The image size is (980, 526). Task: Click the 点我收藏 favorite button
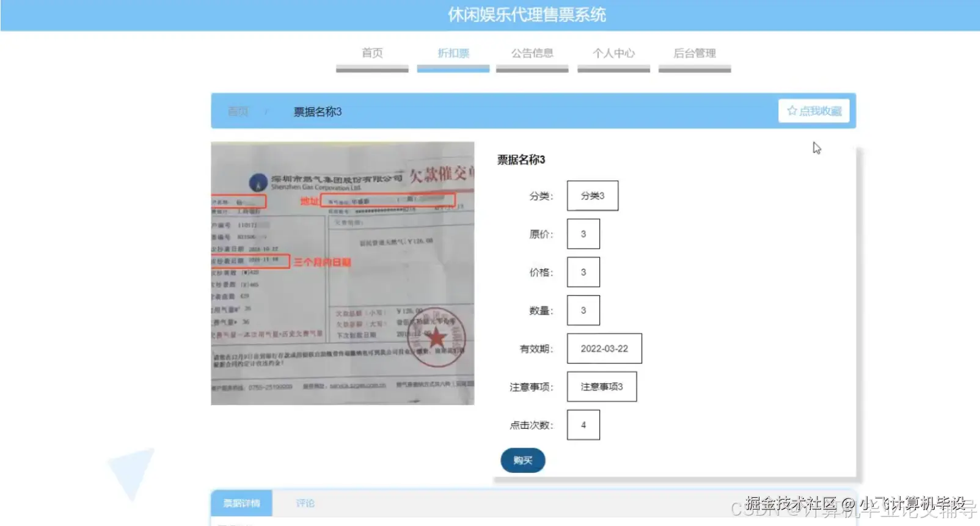[814, 111]
